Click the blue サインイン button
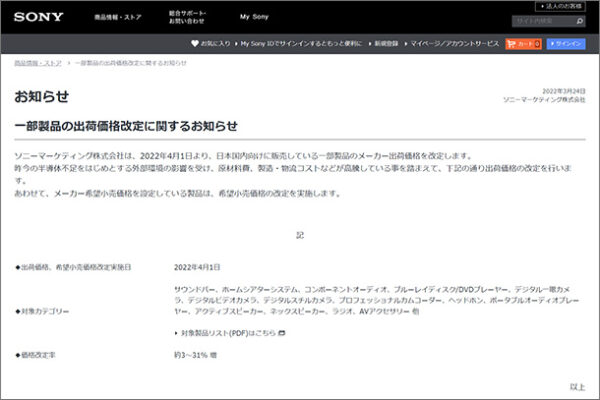The width and height of the screenshot is (600, 400). [566, 44]
